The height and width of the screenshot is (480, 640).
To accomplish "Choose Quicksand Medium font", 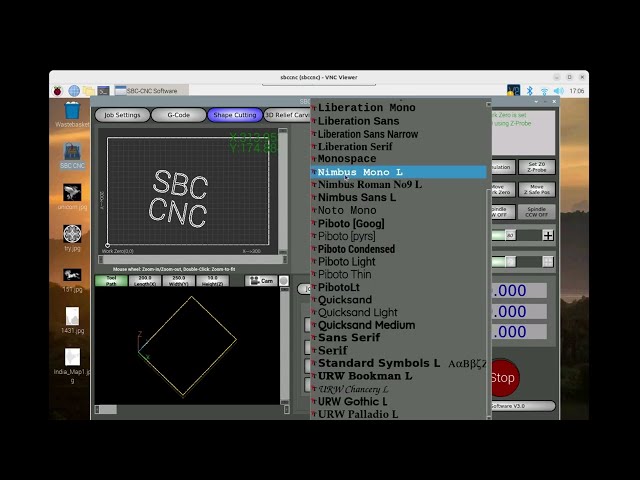I will point(398,325).
